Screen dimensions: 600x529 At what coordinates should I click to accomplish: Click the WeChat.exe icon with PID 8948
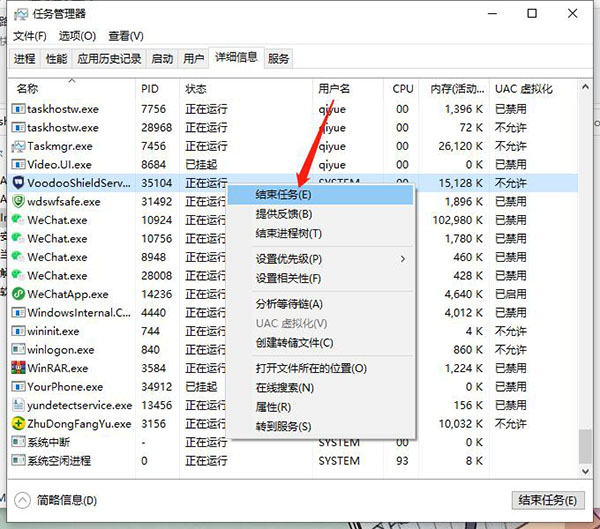[18, 256]
